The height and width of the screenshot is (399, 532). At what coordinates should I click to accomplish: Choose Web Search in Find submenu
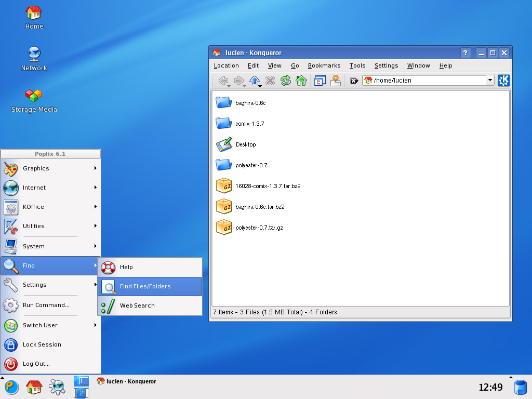point(150,305)
